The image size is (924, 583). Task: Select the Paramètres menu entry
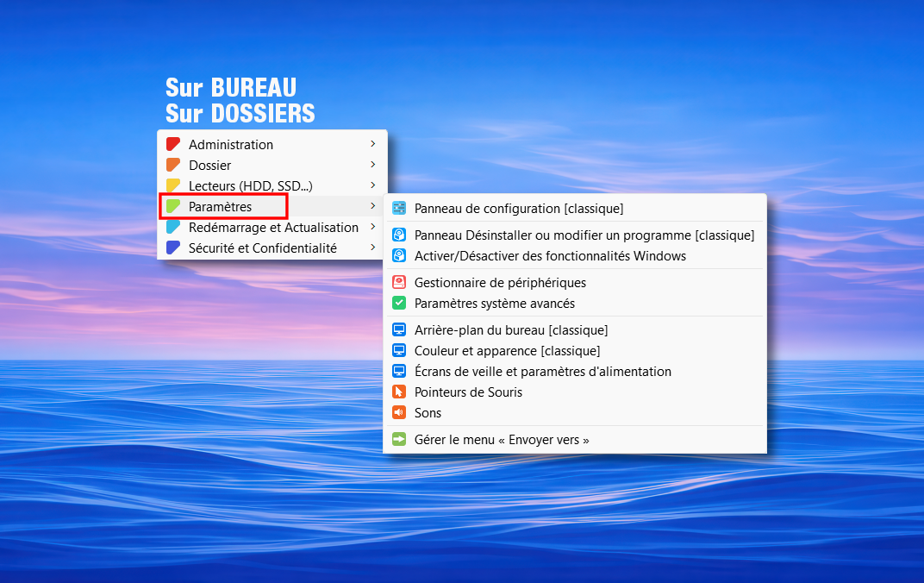(x=221, y=207)
